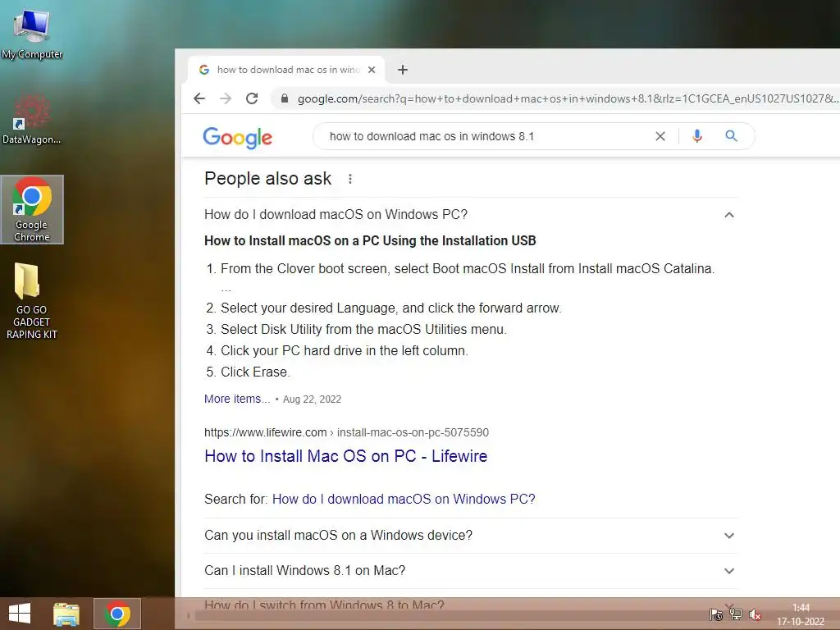Click 'How to Install macOS on a PC Using' heading
This screenshot has width=840, height=630.
point(370,240)
